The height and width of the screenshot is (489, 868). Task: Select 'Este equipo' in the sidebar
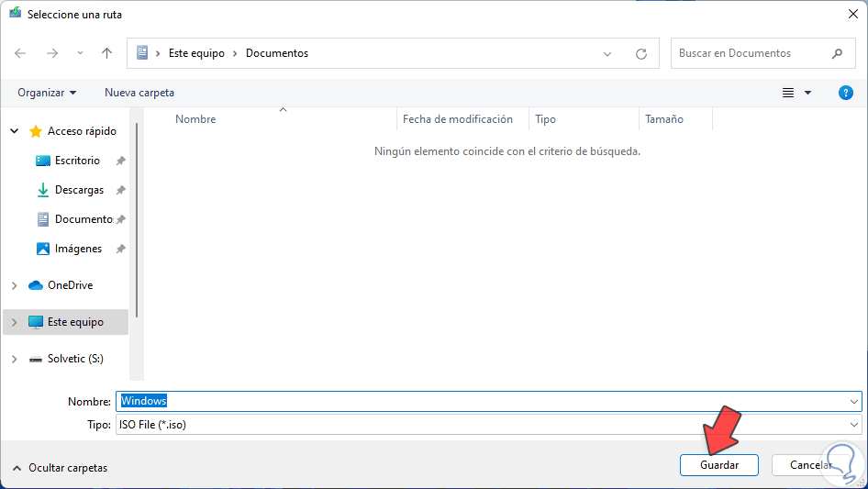[75, 322]
